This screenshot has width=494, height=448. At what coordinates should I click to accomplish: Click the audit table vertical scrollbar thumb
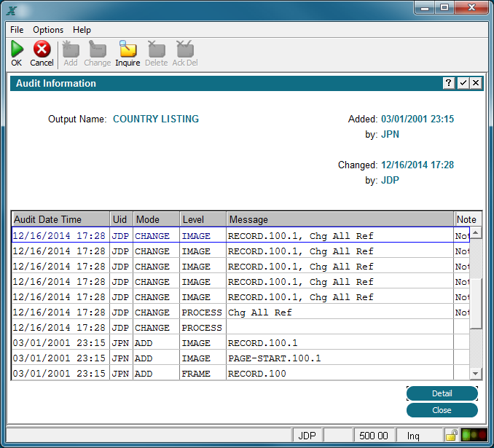pyautogui.click(x=476, y=303)
